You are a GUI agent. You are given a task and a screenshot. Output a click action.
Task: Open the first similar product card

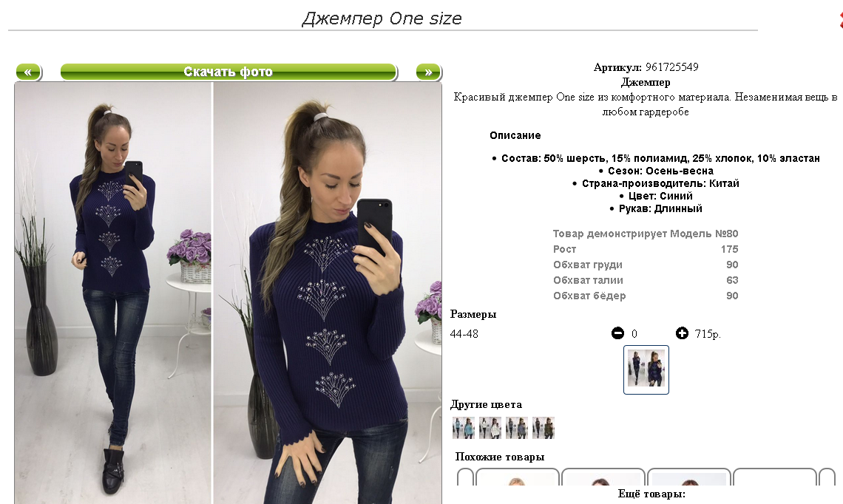coord(517,477)
